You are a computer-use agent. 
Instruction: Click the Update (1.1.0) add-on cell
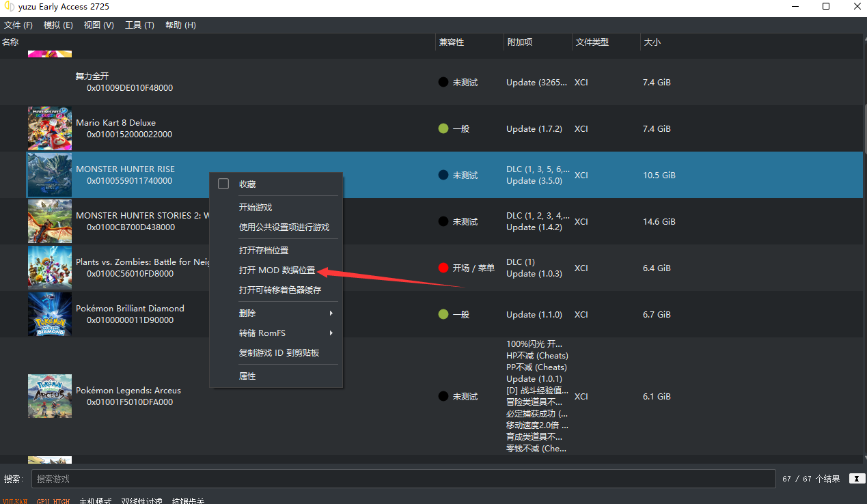pos(534,314)
